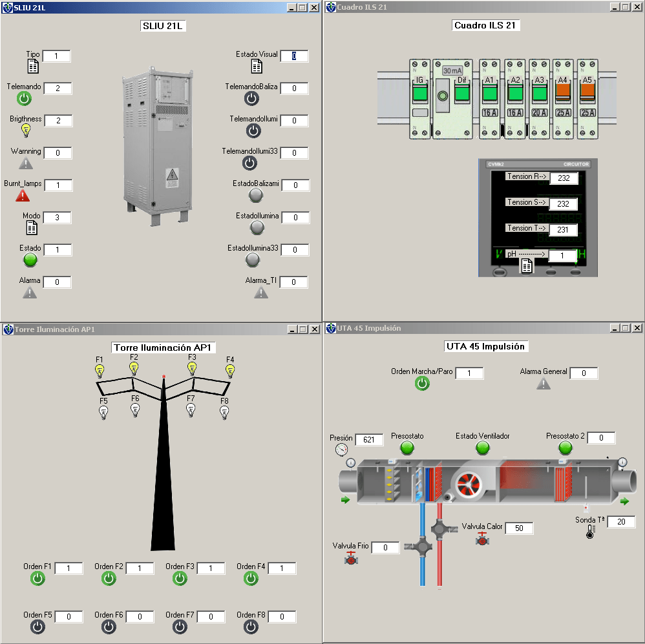Screen dimensions: 645x644
Task: Click the Presión gauge icon
Action: 341,450
